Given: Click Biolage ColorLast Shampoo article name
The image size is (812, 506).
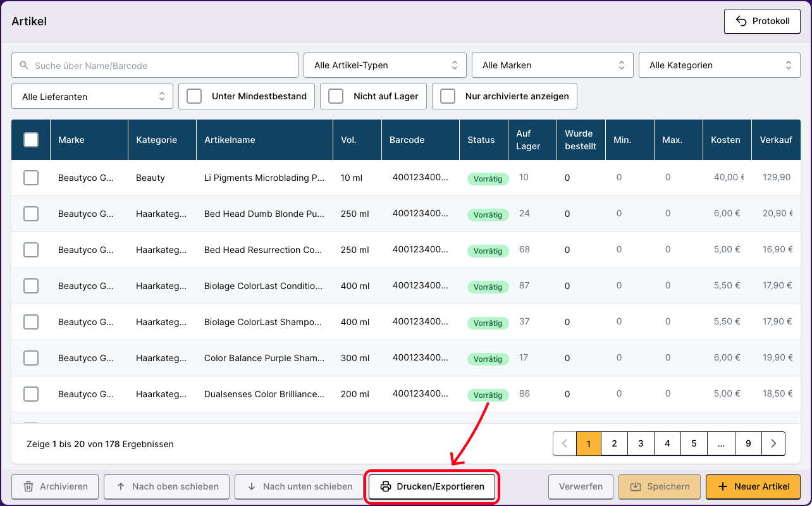Looking at the screenshot, I should pos(264,322).
